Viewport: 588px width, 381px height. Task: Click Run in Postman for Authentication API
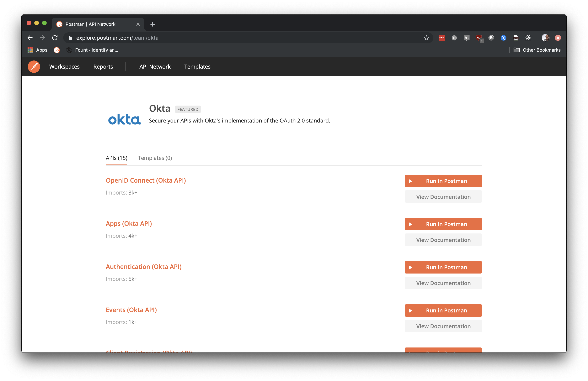point(443,267)
